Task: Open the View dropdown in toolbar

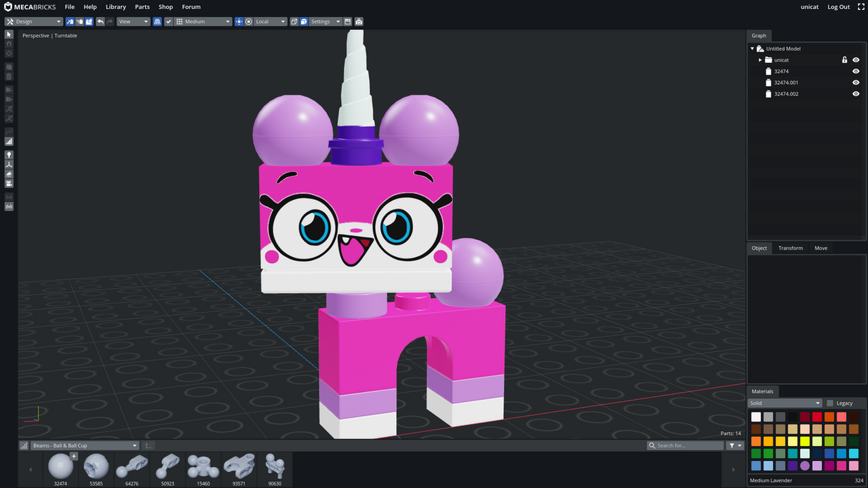Action: [x=133, y=22]
